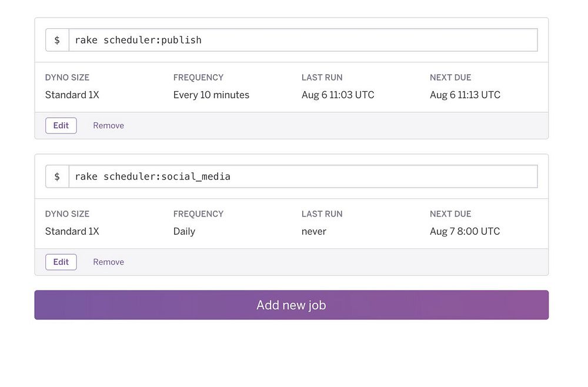588x387 pixels.
Task: Click the LAST RUN label of publish job
Action: [x=322, y=77]
